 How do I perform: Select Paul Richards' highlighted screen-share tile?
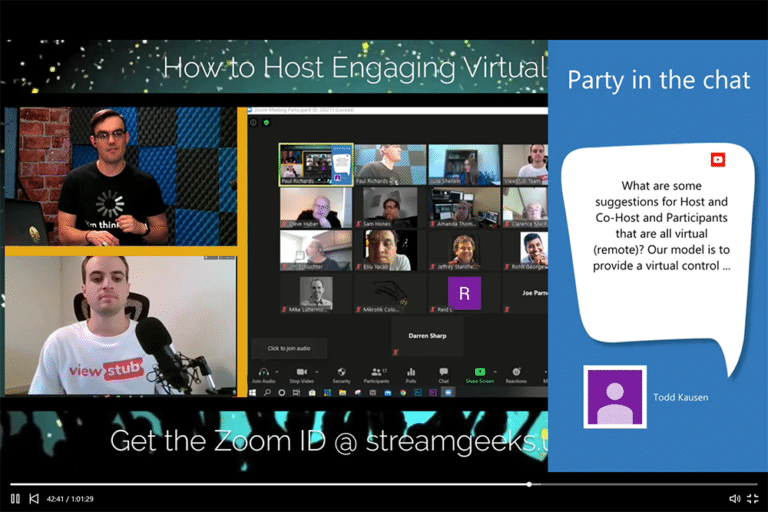tap(316, 165)
